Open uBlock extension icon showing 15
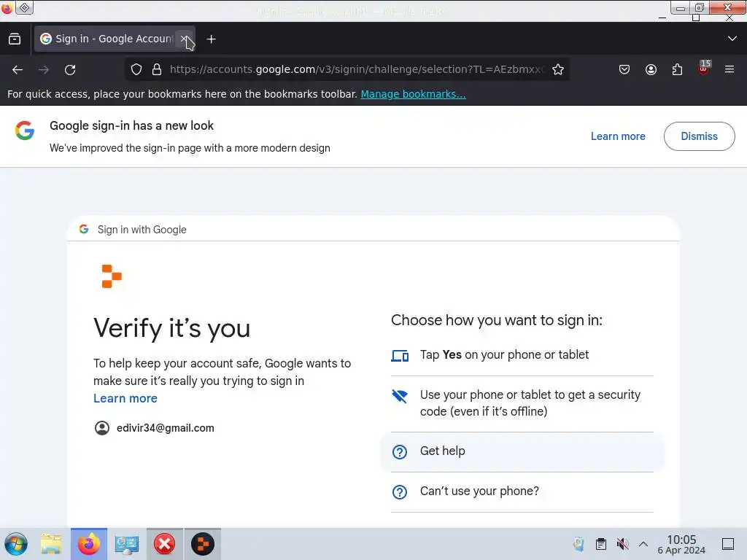The height and width of the screenshot is (560, 747). 704,69
